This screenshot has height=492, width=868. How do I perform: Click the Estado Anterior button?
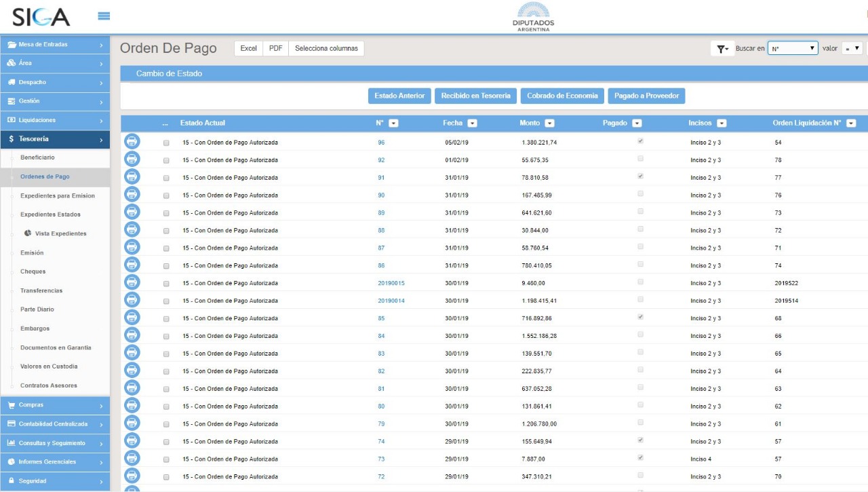(399, 96)
